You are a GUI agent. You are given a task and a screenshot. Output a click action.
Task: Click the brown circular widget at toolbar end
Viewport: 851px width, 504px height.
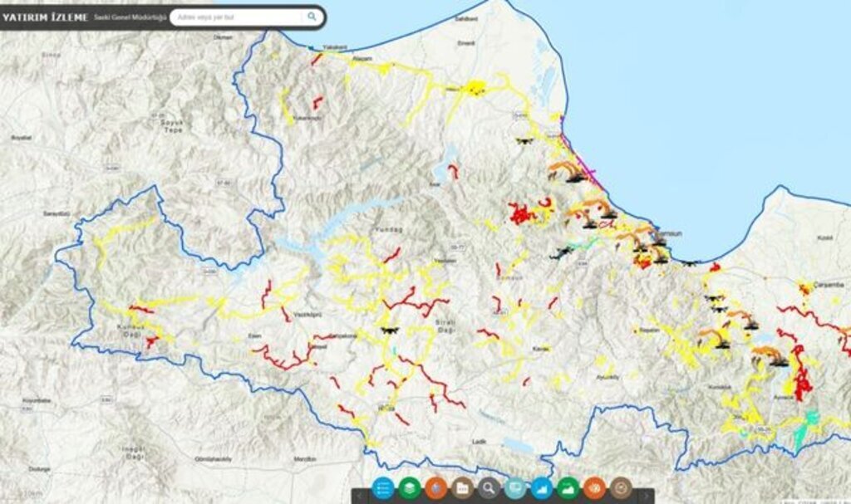pos(621,489)
